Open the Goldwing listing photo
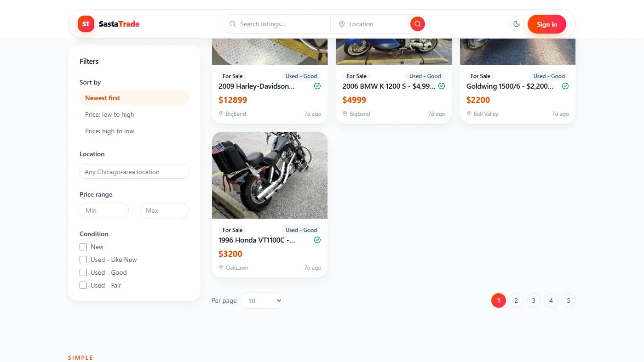 pos(517,51)
